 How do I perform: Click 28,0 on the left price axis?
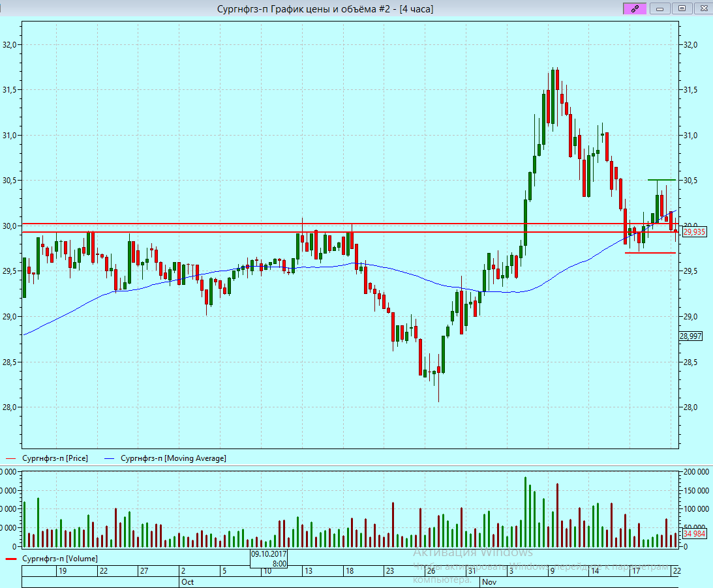[x=10, y=407]
